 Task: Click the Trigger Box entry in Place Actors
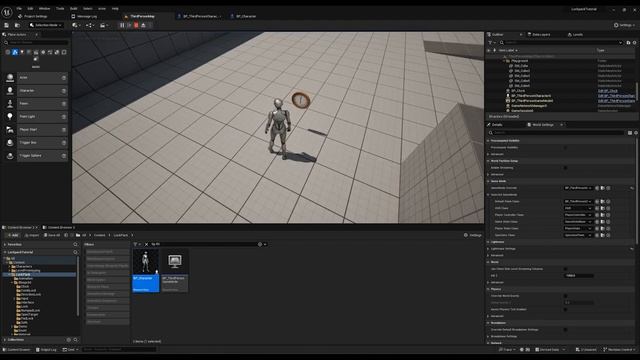[x=36, y=143]
